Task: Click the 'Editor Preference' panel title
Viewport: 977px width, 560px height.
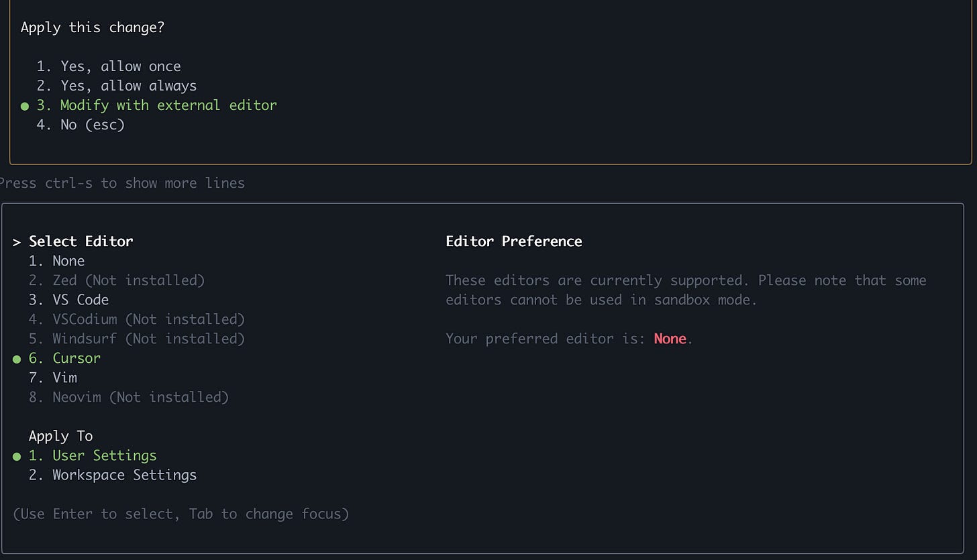Action: click(514, 241)
